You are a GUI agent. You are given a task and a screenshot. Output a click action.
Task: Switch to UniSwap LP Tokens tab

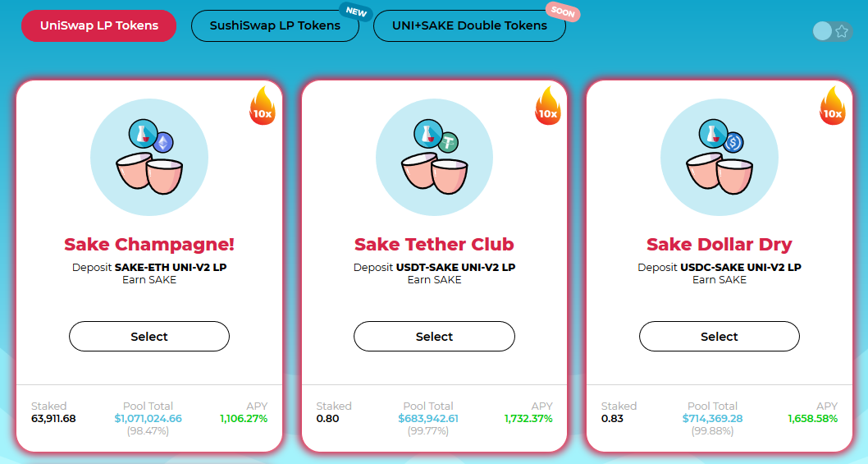[99, 25]
